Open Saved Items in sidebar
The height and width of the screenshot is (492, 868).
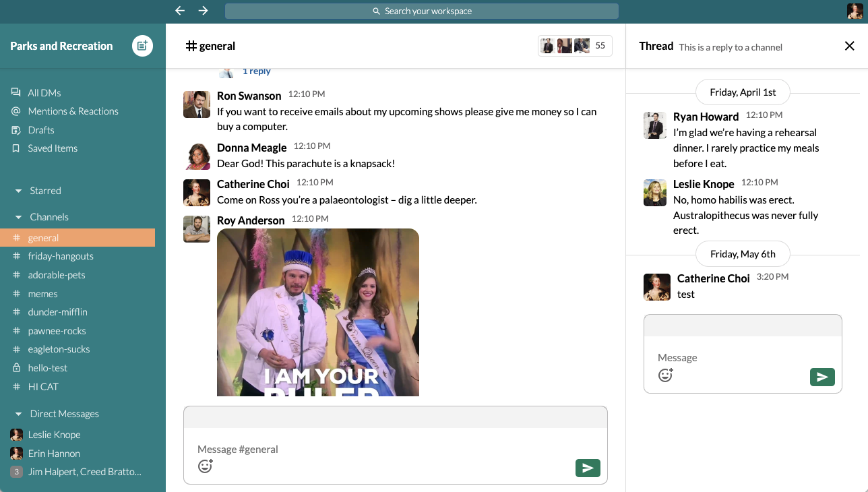point(53,148)
